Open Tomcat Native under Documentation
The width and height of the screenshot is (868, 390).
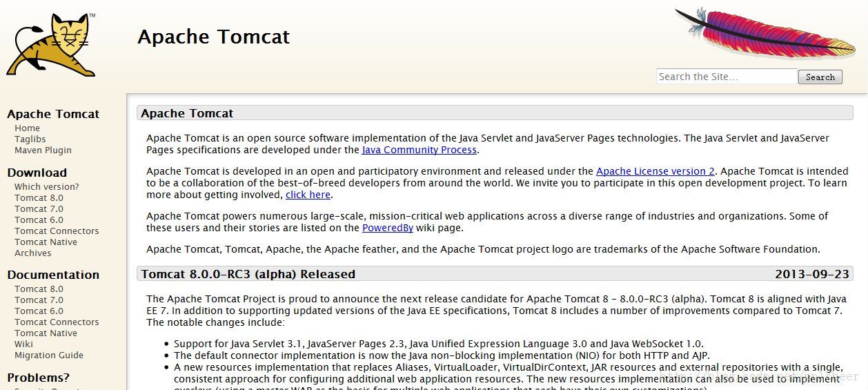pyautogui.click(x=46, y=333)
